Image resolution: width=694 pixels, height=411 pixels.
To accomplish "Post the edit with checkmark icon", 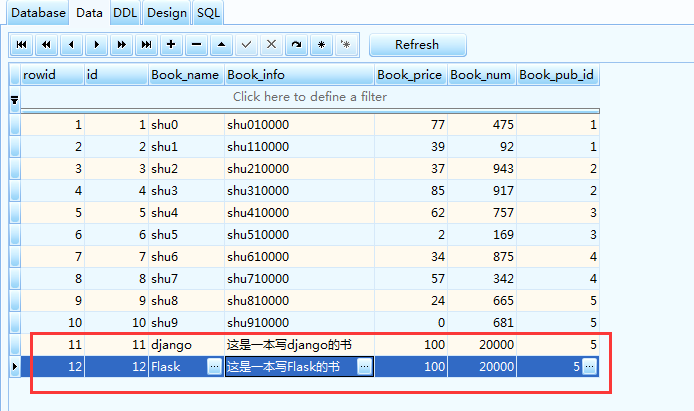I will pos(247,45).
